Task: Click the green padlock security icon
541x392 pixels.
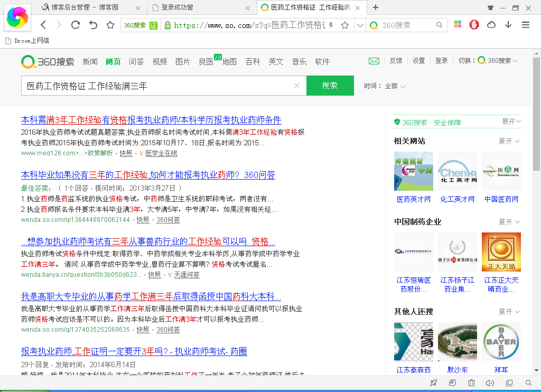Action: [x=167, y=25]
